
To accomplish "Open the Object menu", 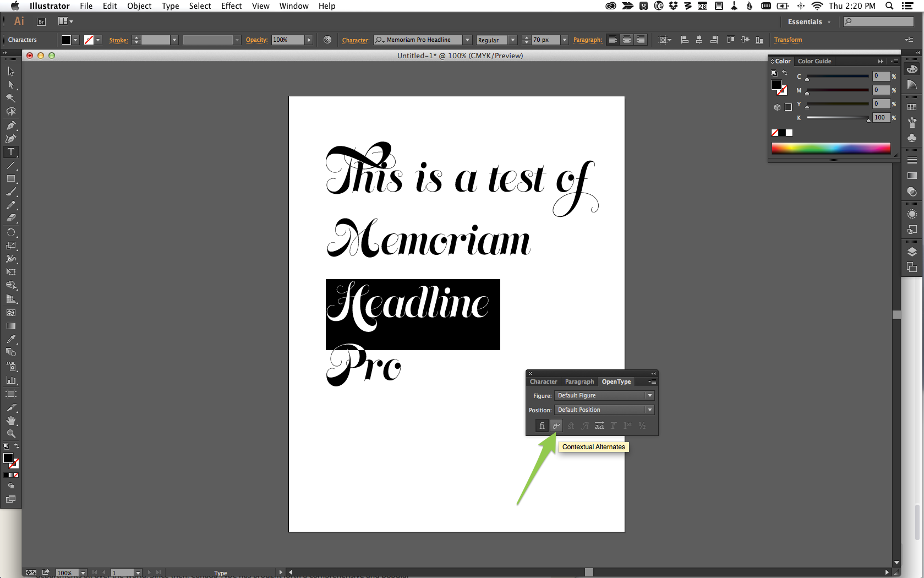I will pyautogui.click(x=139, y=6).
